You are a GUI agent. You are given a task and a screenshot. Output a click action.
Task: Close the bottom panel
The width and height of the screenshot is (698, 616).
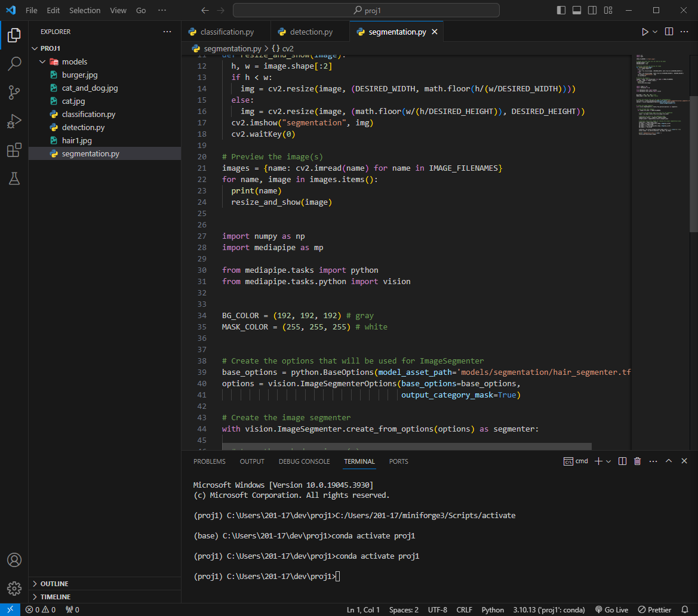coord(684,461)
